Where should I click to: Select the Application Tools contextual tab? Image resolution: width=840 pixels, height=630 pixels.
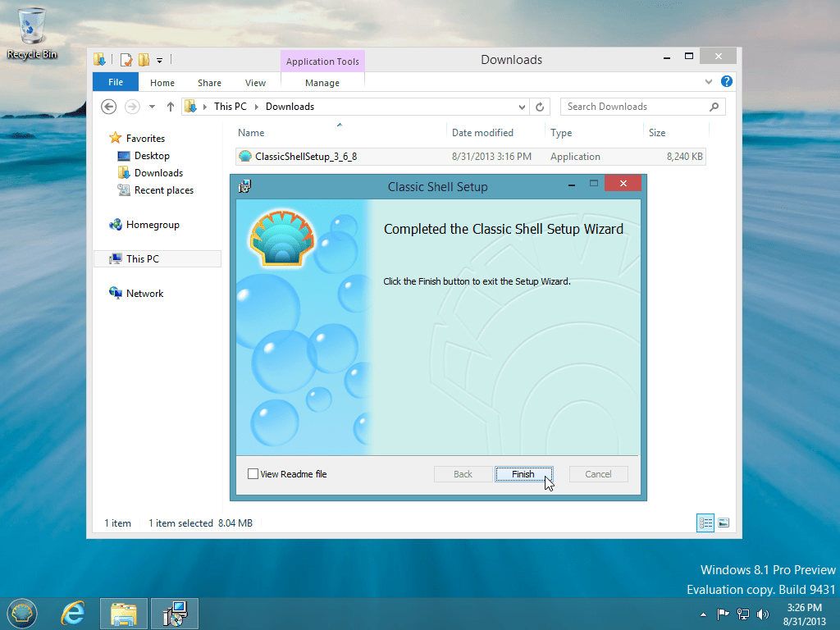click(x=322, y=61)
